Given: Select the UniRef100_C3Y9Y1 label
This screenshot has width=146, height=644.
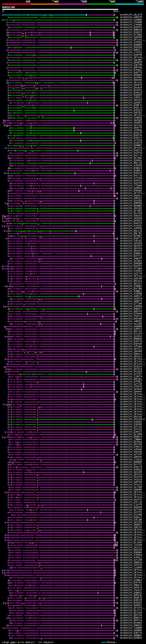Looking at the screenshot, I should point(131,53).
